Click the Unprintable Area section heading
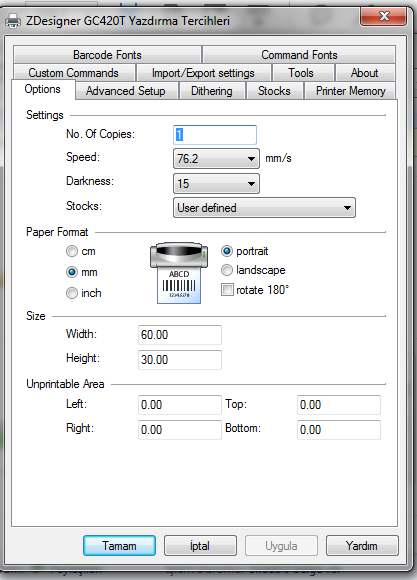The height and width of the screenshot is (580, 417). 65,384
